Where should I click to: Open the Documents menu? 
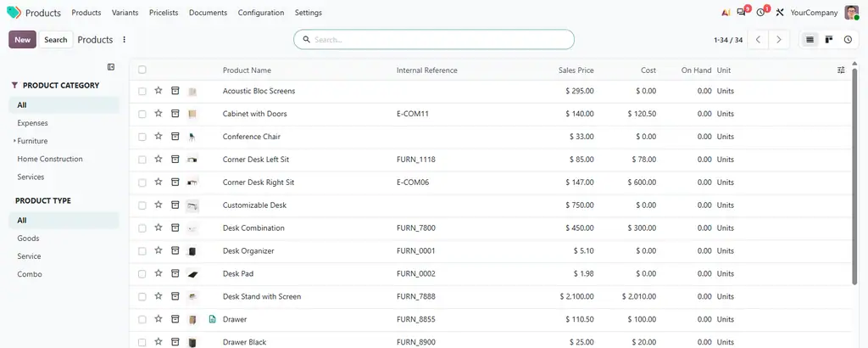(x=209, y=12)
